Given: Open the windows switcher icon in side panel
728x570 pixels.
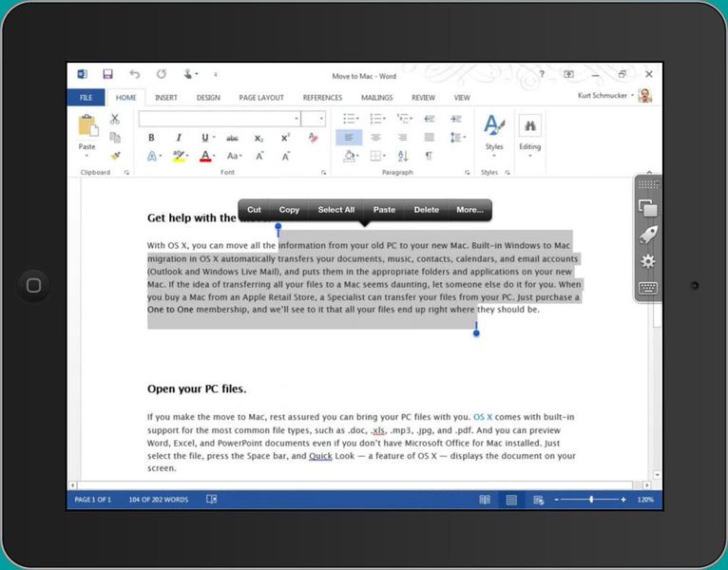Looking at the screenshot, I should click(x=648, y=208).
